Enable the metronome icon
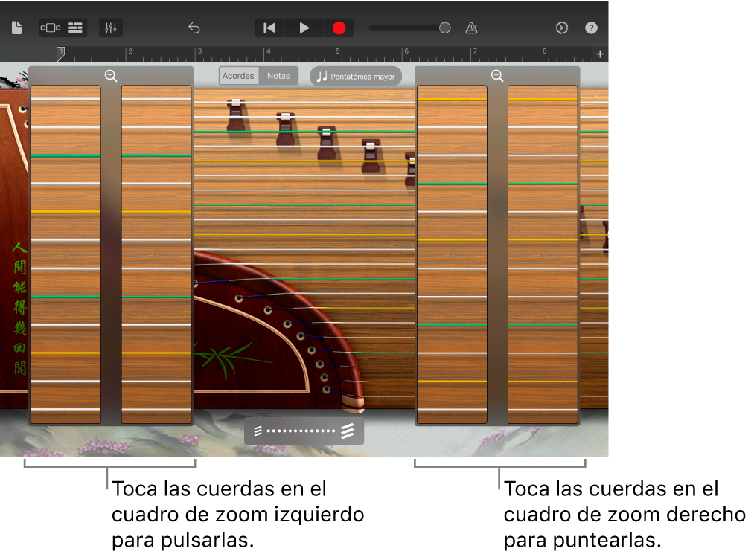 [471, 28]
